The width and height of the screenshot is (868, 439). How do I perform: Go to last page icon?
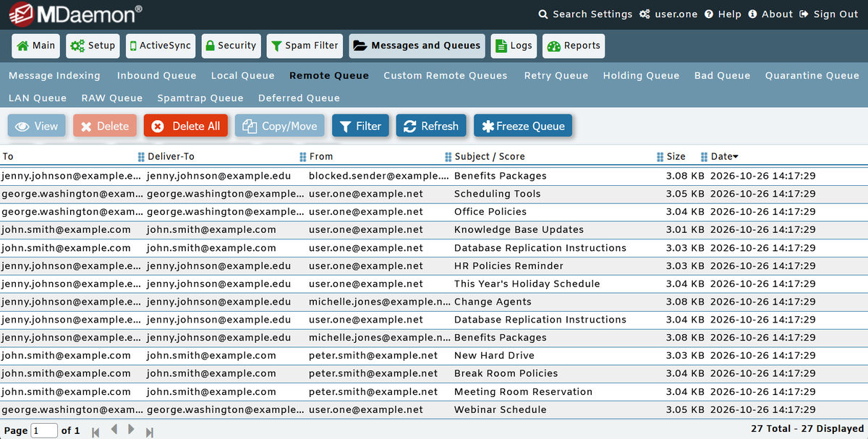tap(149, 432)
